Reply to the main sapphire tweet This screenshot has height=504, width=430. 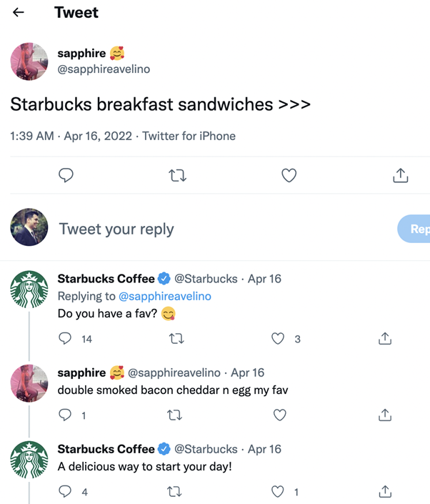tap(66, 175)
